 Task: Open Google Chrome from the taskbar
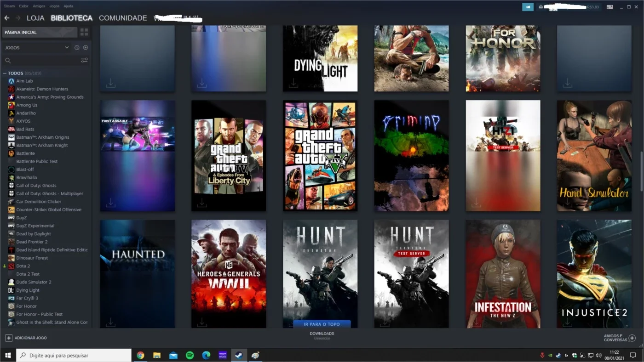point(140,355)
